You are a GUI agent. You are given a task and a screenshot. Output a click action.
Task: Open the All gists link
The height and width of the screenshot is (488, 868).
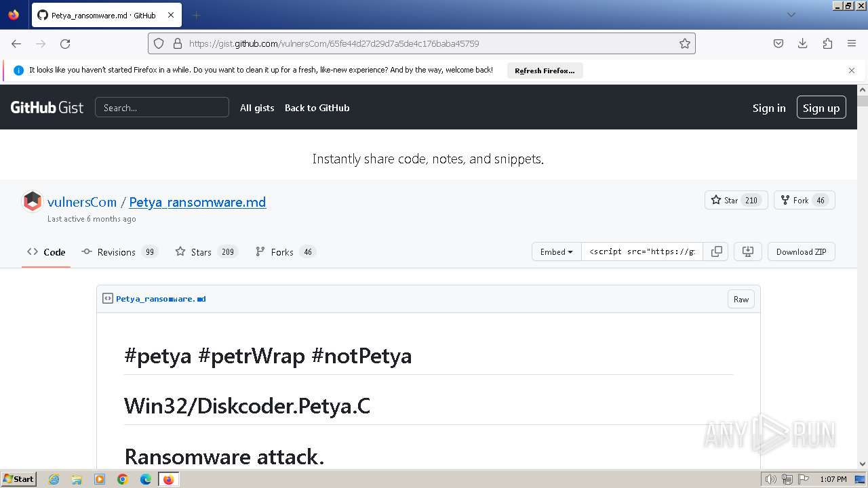[257, 108]
